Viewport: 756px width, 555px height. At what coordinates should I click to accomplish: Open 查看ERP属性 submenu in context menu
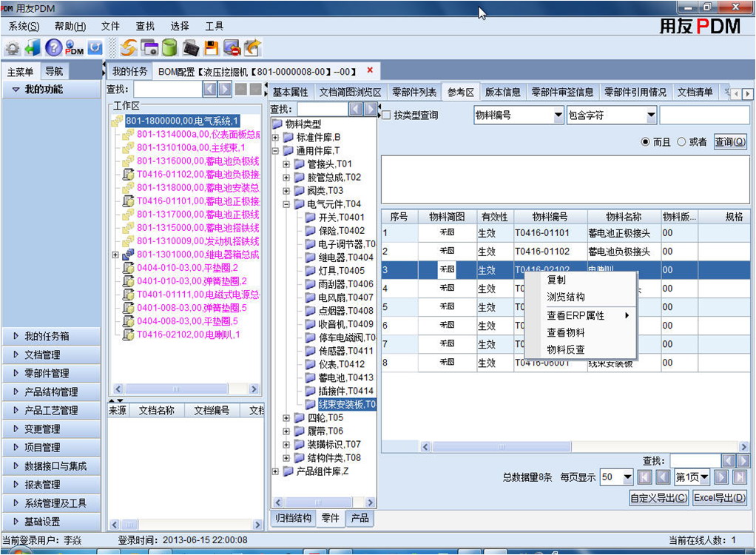coord(581,315)
